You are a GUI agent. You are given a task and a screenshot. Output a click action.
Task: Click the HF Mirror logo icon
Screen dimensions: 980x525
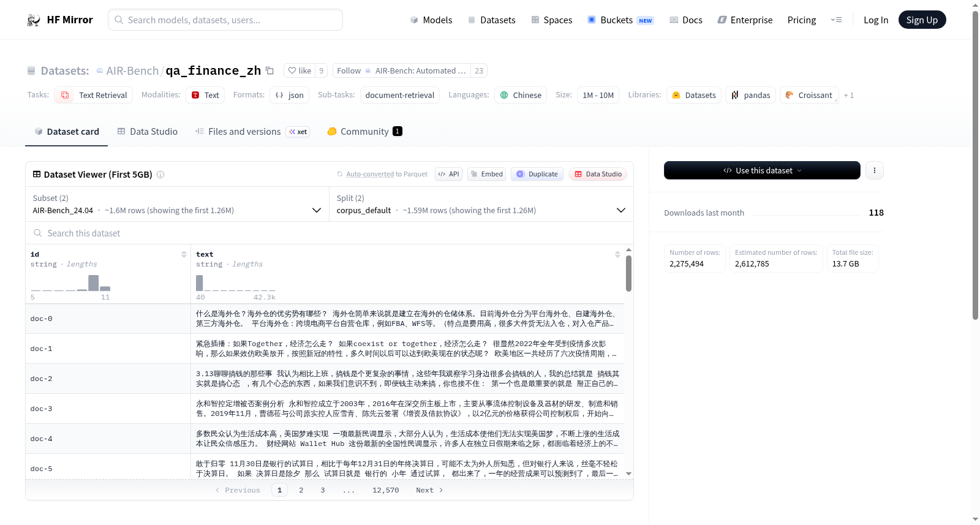(34, 20)
